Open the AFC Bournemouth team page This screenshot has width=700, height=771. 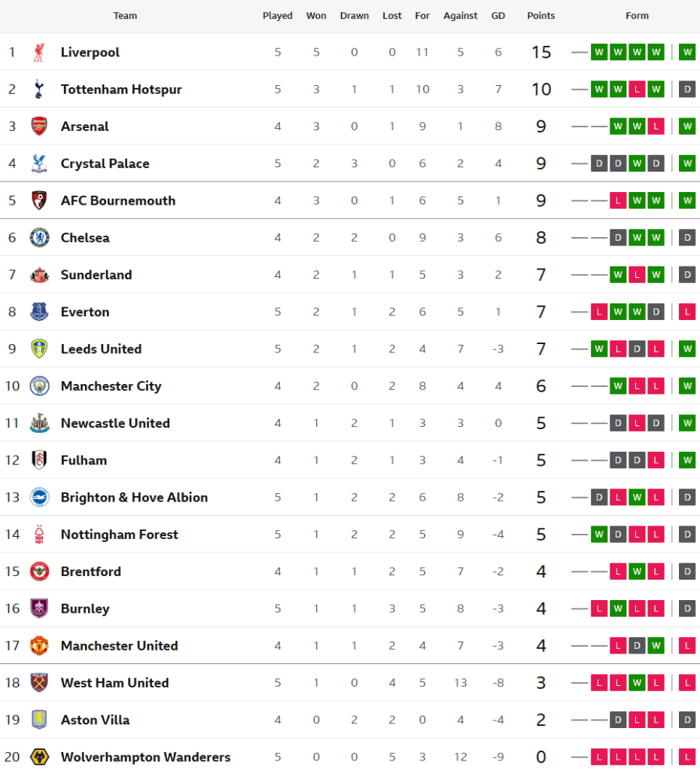point(117,200)
